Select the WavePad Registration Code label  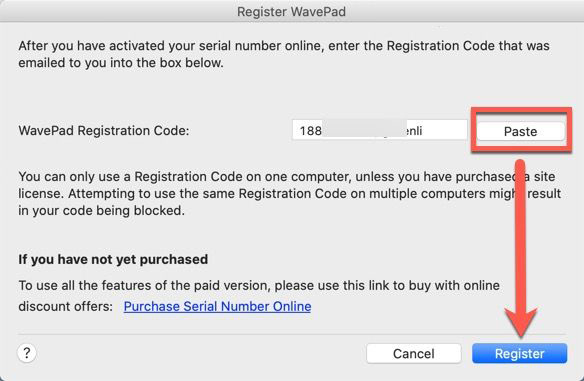pyautogui.click(x=104, y=130)
